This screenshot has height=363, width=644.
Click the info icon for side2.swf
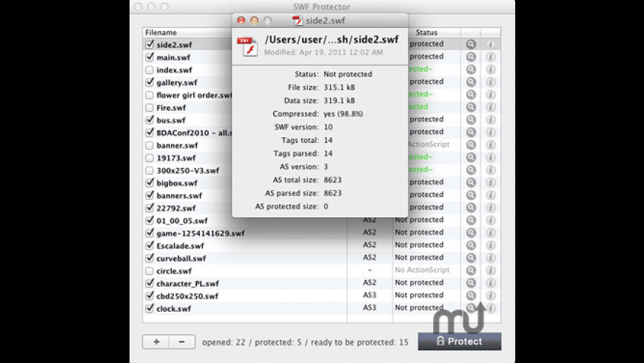tap(490, 44)
